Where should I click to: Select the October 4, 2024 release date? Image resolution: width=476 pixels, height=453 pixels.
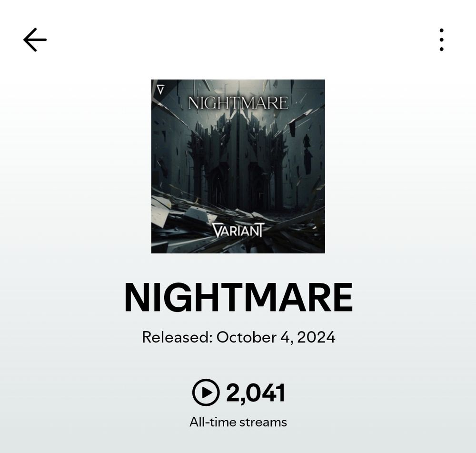pos(276,337)
